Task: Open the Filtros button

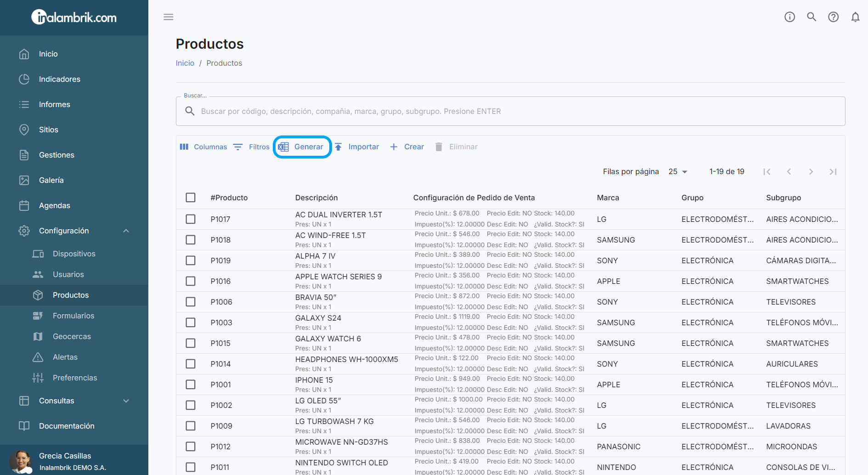Action: pos(251,147)
